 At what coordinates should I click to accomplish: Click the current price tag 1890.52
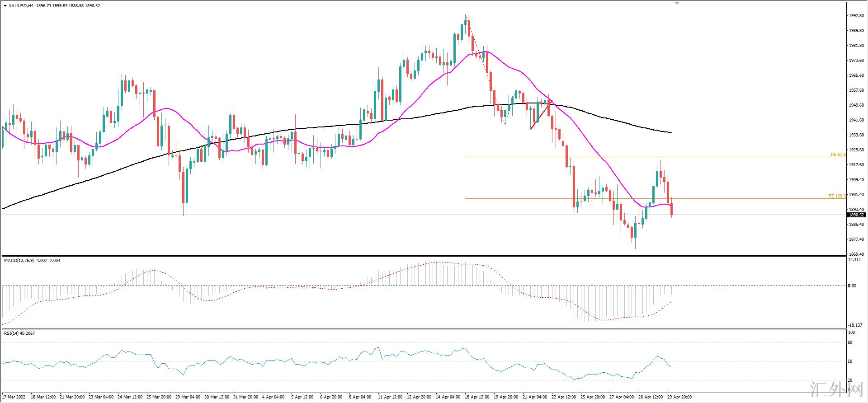856,215
